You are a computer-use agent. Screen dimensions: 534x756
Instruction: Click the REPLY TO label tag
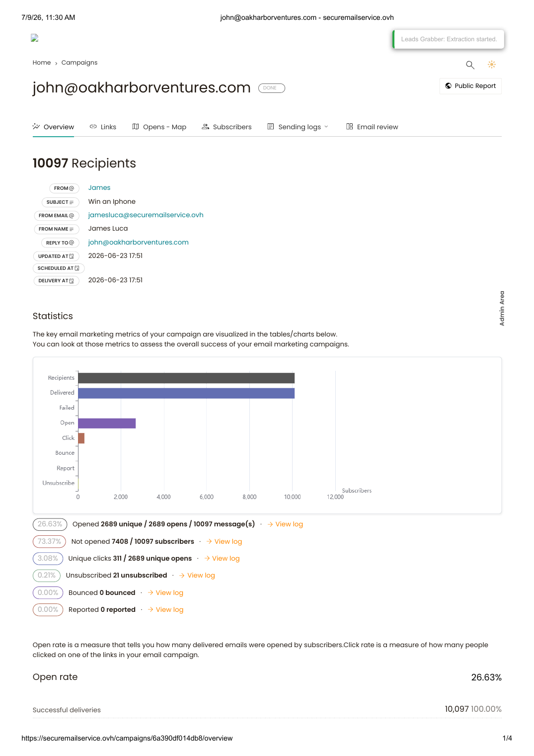pyautogui.click(x=60, y=243)
